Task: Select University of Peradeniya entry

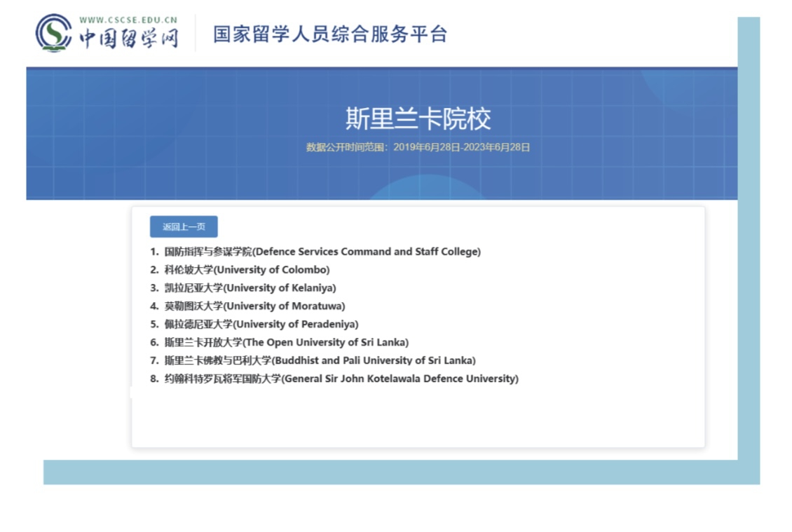Action: click(x=261, y=325)
